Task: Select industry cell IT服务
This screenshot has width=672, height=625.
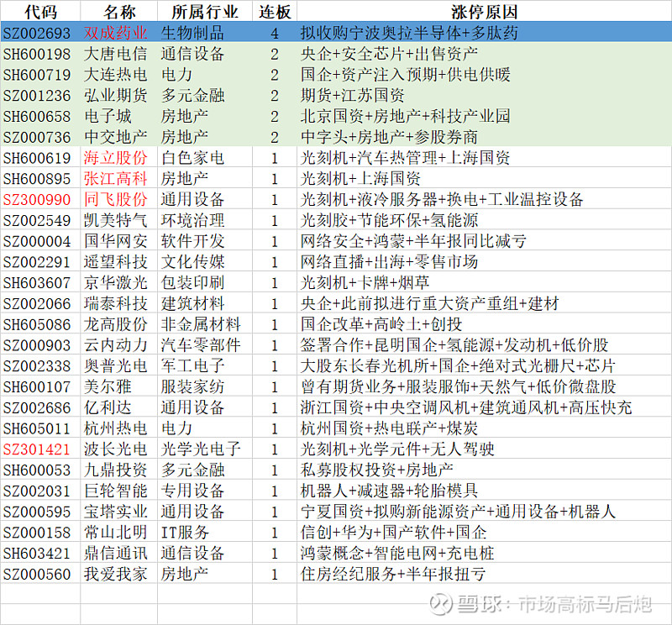Action: 185,533
